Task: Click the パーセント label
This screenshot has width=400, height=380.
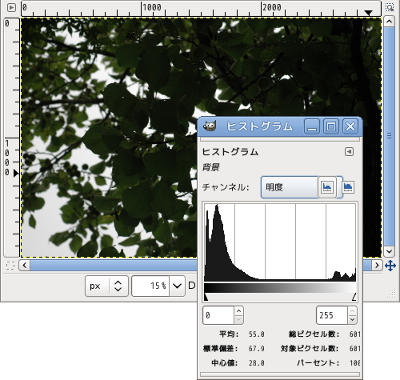Action: click(318, 363)
